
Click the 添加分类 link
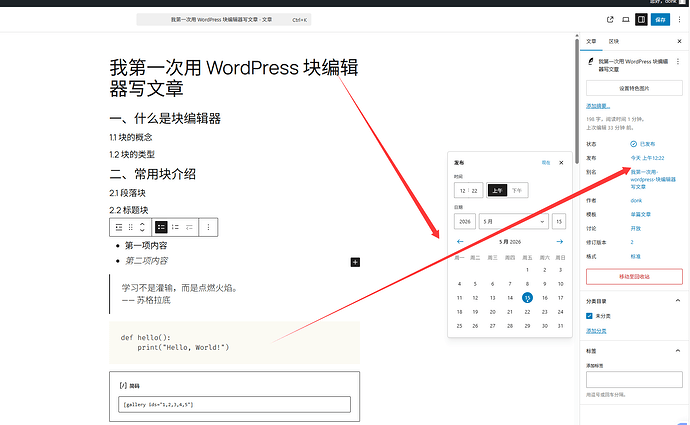pos(596,331)
